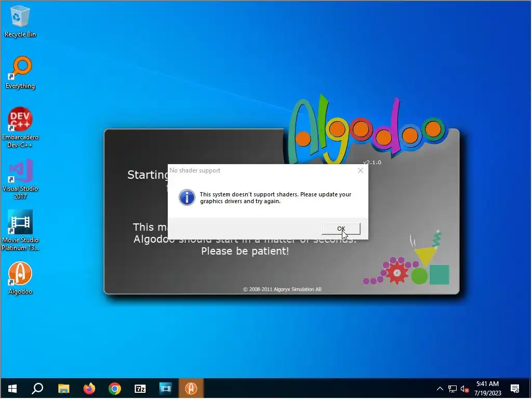The height and width of the screenshot is (399, 532).
Task: Click OK in the No shader support dialog
Action: click(341, 229)
